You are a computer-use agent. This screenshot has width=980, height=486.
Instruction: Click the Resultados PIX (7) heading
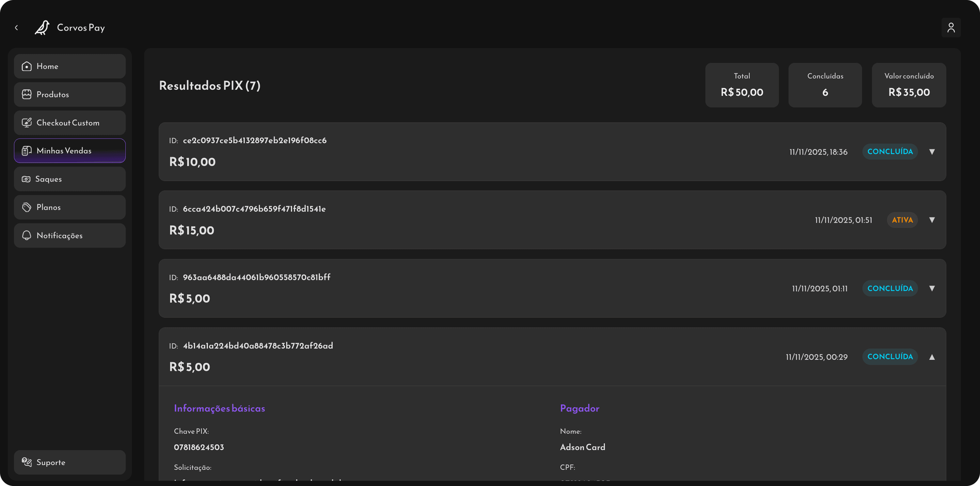pyautogui.click(x=210, y=85)
